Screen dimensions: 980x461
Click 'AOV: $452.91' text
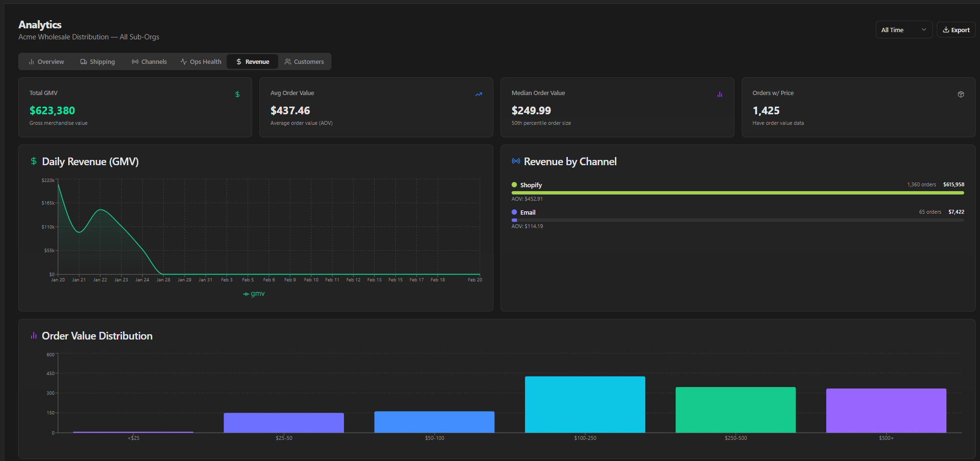(527, 199)
